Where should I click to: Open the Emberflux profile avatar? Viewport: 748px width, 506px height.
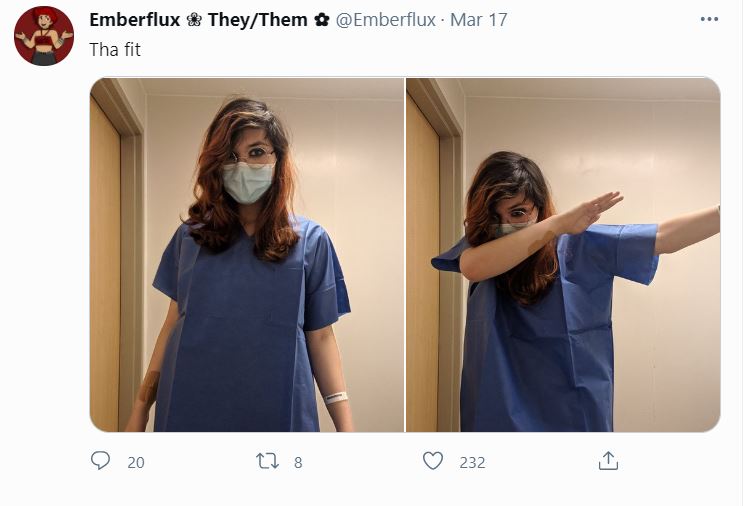click(44, 36)
